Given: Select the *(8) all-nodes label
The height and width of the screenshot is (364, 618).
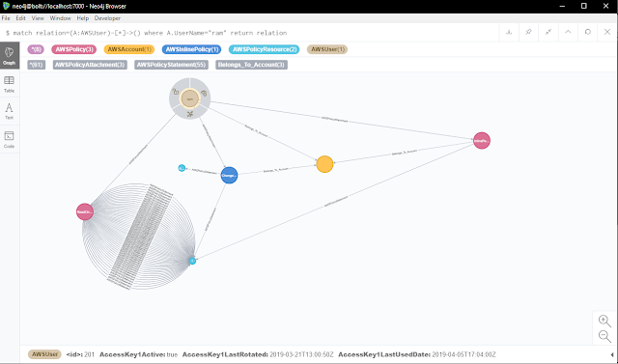Looking at the screenshot, I should pos(36,49).
